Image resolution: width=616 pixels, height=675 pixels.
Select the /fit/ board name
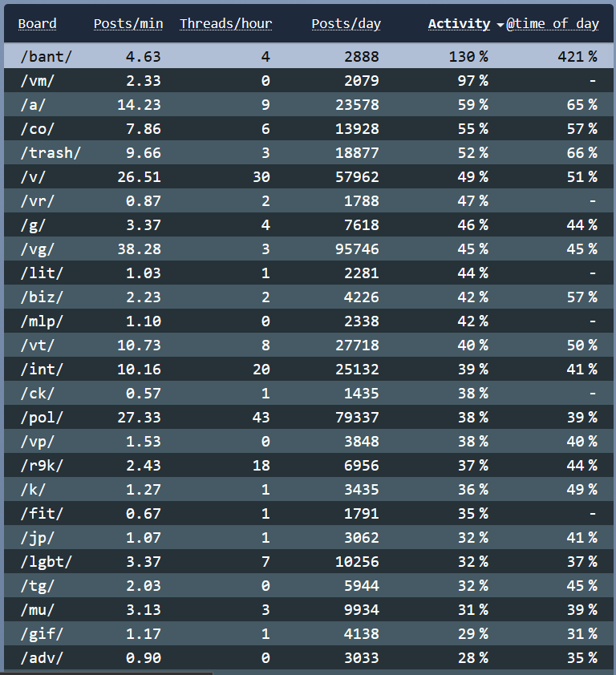point(42,514)
